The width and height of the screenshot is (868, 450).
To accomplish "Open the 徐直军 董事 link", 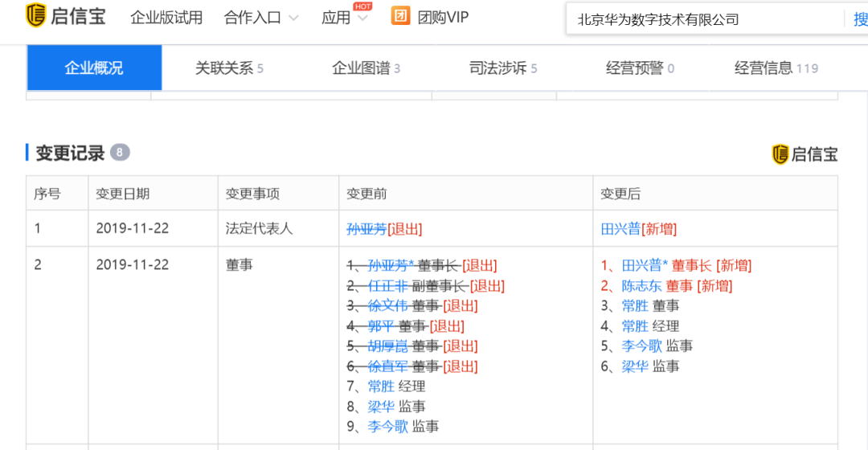I will click(x=387, y=366).
